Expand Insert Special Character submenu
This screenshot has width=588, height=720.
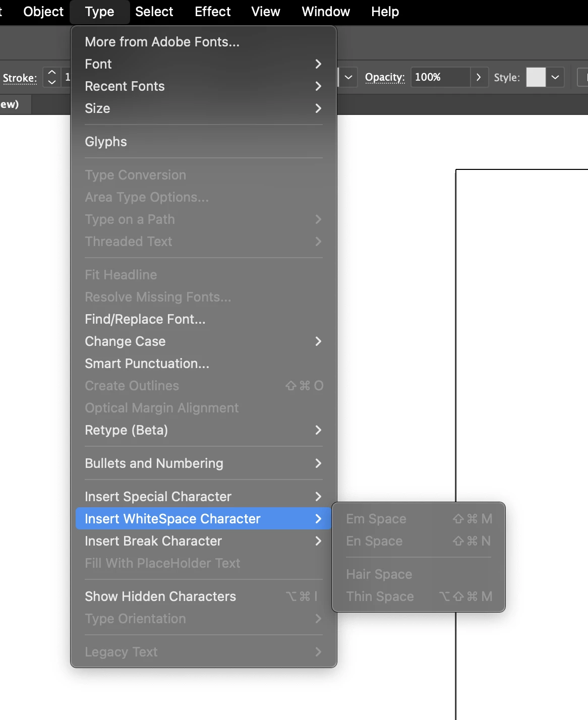[x=203, y=497]
